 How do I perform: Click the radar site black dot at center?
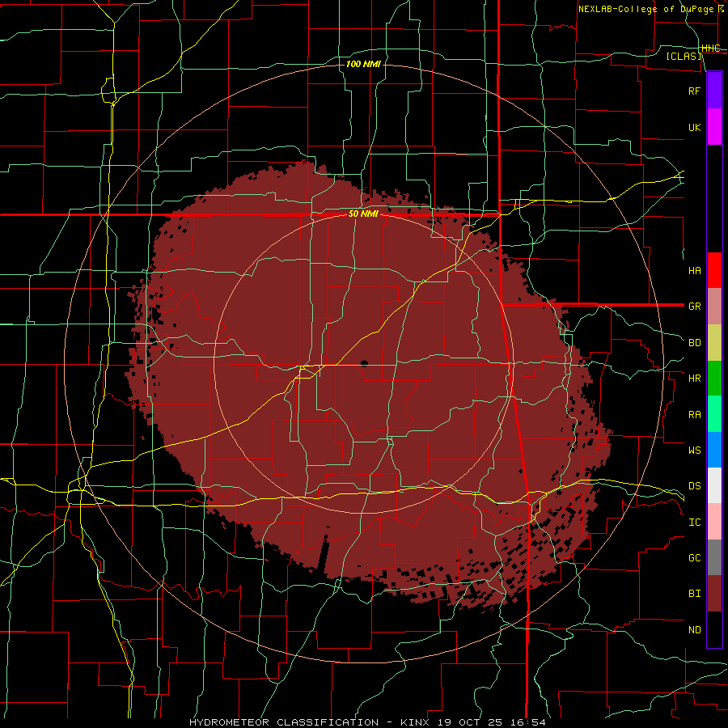click(363, 363)
